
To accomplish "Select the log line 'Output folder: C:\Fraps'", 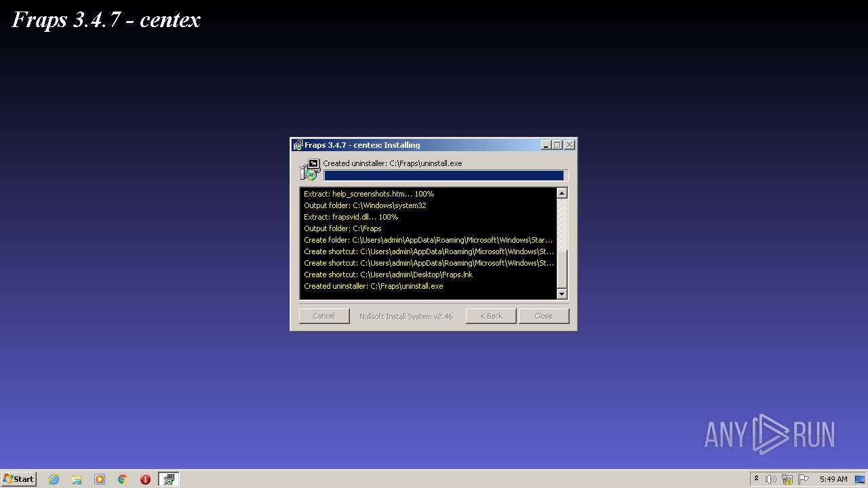I will click(342, 228).
